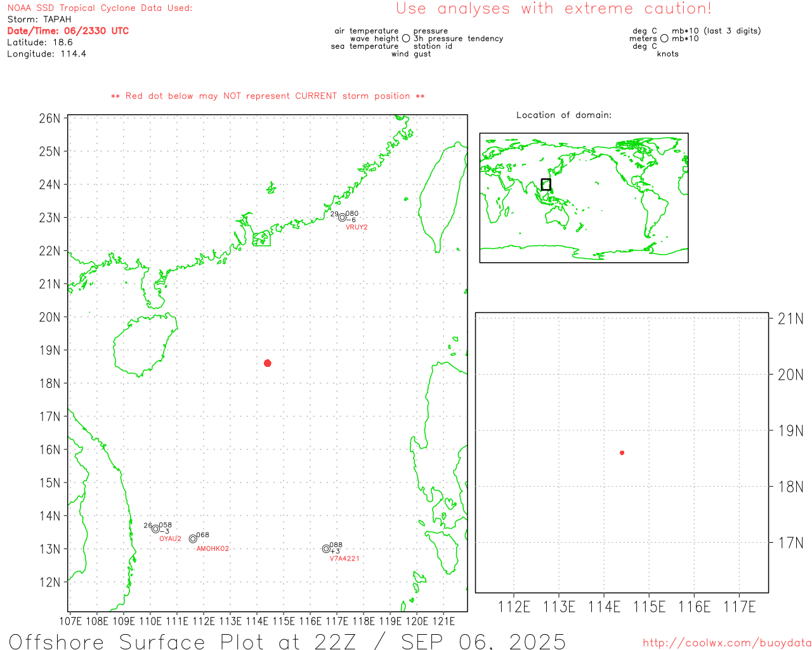This screenshot has width=812, height=650.
Task: Click the VRUY2 station circle marker
Action: [x=342, y=218]
